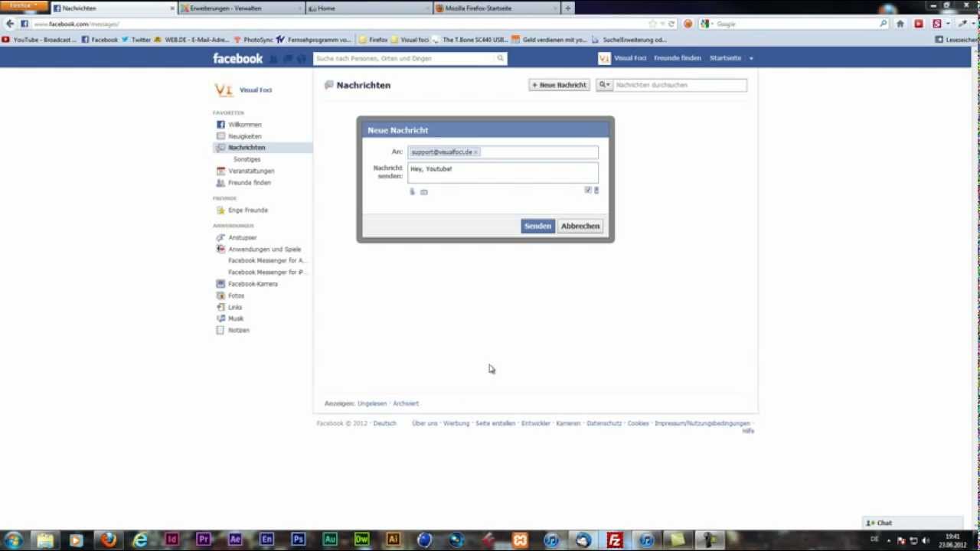Open Veranstaltungen in the sidebar
The width and height of the screenshot is (980, 551).
pyautogui.click(x=251, y=171)
